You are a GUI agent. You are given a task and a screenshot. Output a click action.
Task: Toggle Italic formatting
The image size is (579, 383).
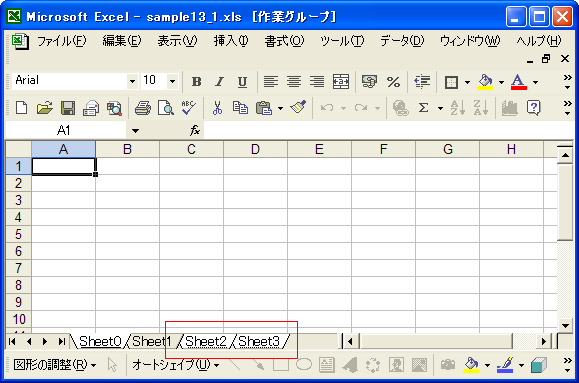coord(219,82)
